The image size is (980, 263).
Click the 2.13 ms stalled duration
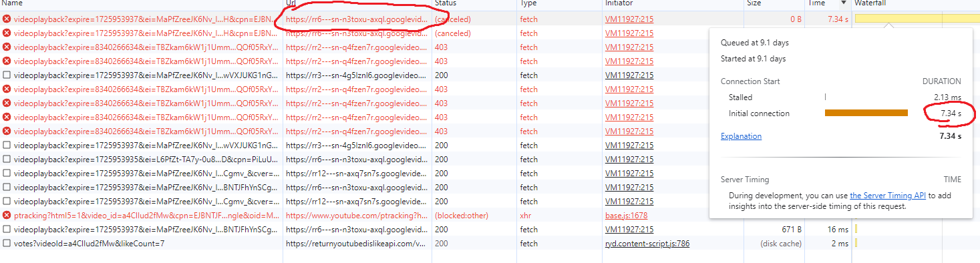[x=947, y=97]
